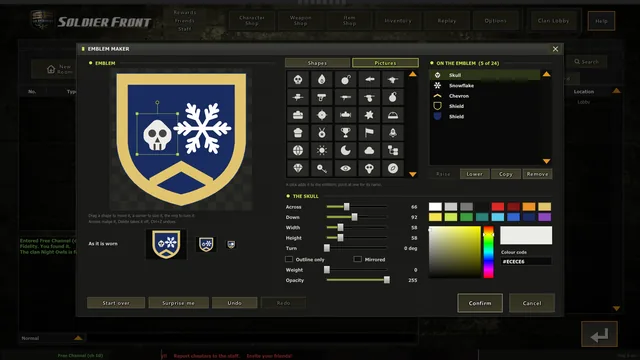Click the Help button in the lobby top bar

pos(601,21)
